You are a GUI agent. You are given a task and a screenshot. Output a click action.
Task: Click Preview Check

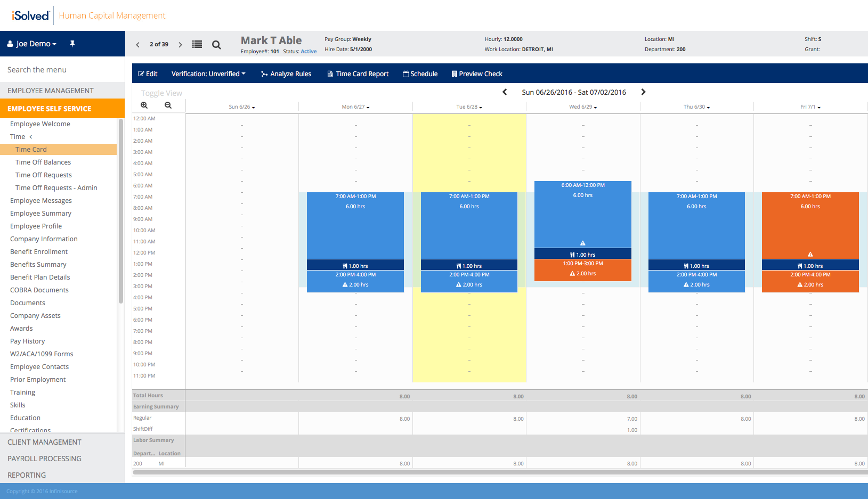point(477,74)
